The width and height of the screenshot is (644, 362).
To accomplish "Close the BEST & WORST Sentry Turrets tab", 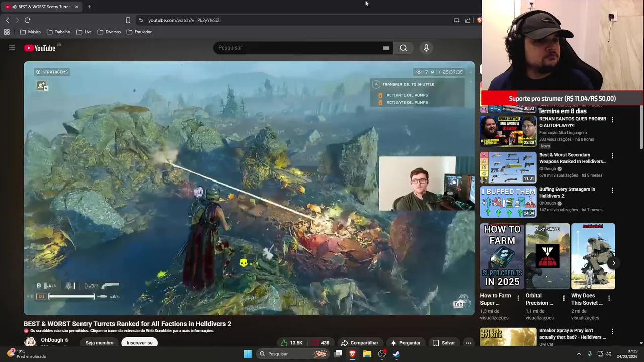I will pos(77,7).
